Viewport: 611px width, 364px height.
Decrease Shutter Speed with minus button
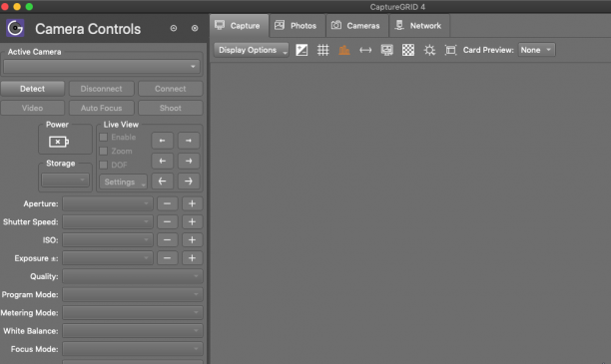[x=167, y=222]
